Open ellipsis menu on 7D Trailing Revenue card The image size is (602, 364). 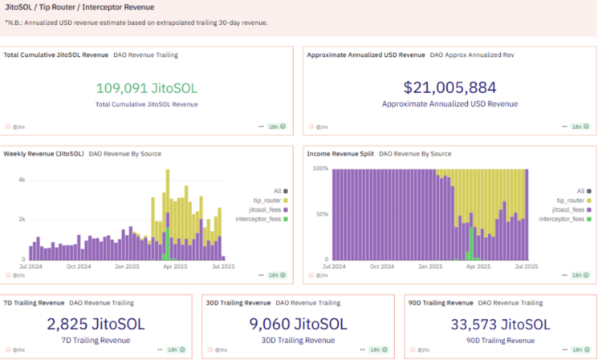click(160, 350)
